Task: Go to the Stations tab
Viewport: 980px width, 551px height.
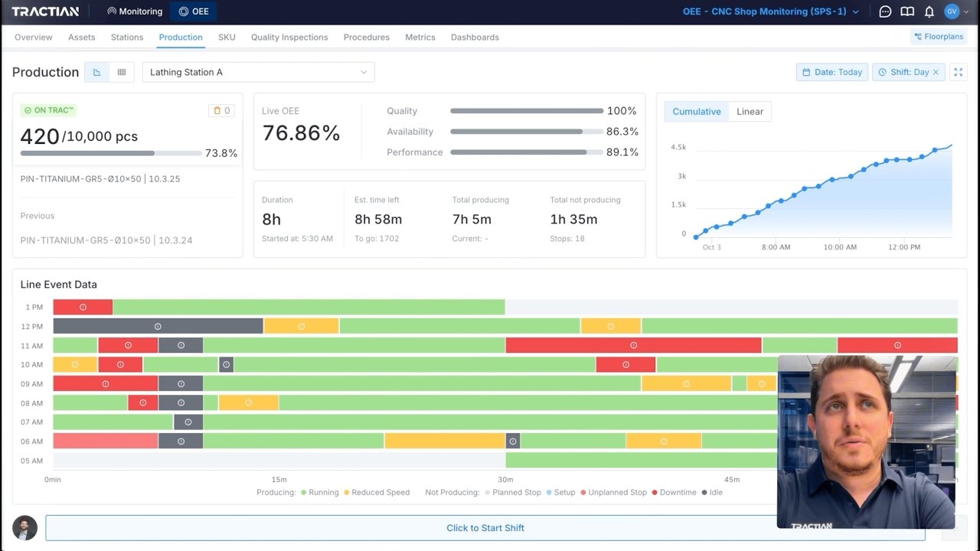Action: pos(127,37)
